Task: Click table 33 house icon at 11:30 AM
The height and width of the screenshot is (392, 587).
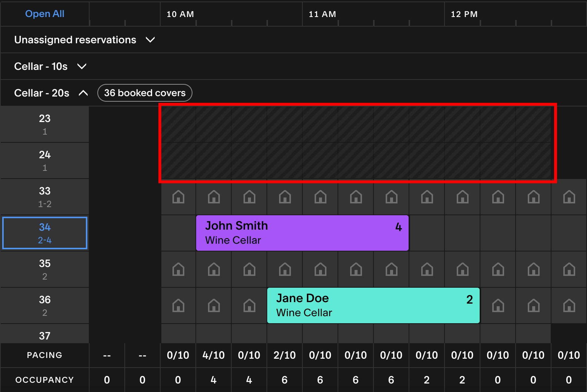Action: coord(392,197)
